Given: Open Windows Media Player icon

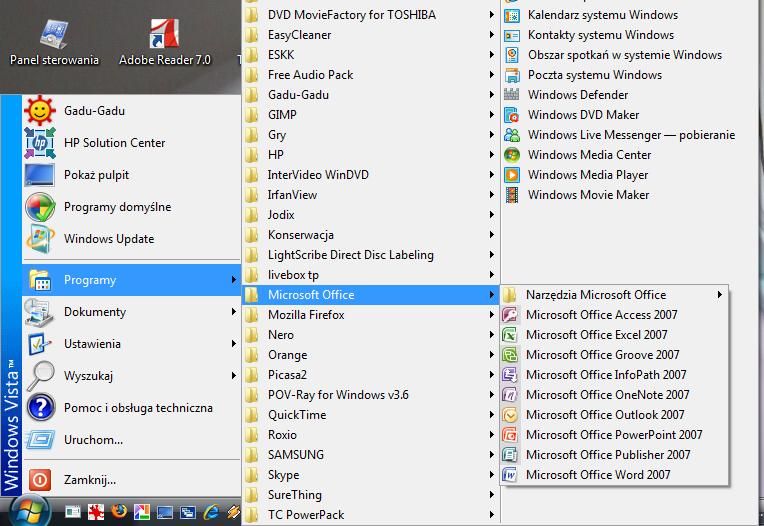Looking at the screenshot, I should (x=512, y=174).
